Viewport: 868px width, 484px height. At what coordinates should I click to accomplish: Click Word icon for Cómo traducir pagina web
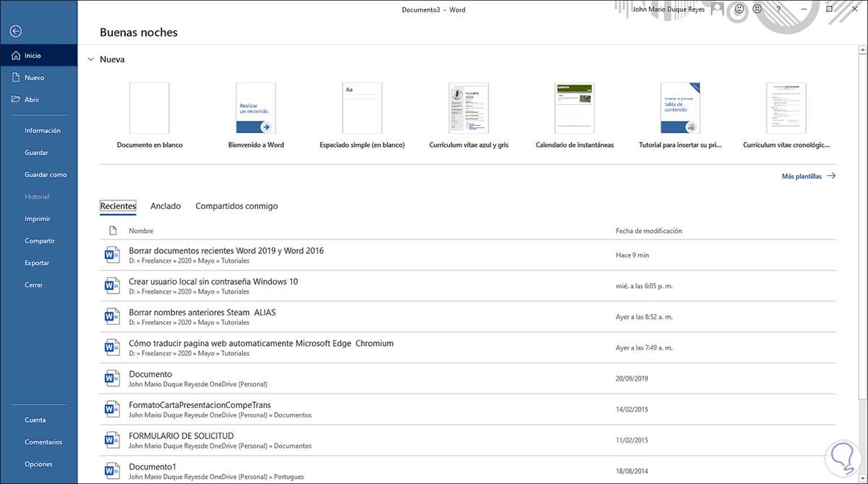112,347
